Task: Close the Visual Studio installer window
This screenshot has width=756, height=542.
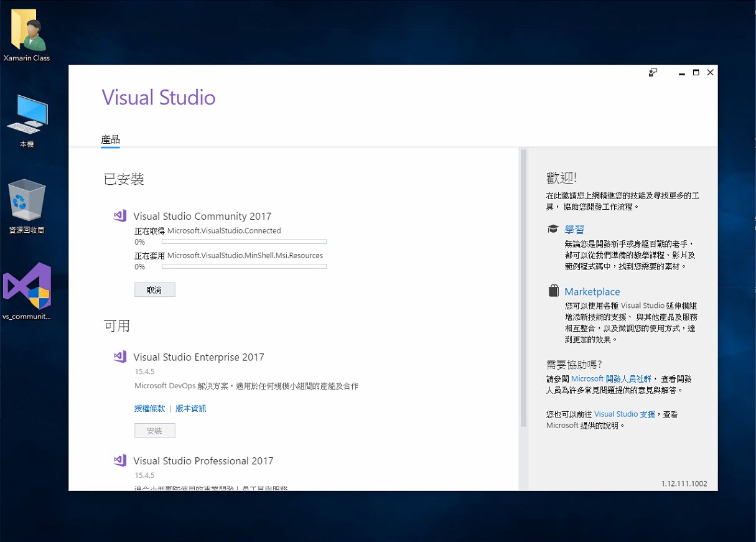Action: tap(711, 72)
